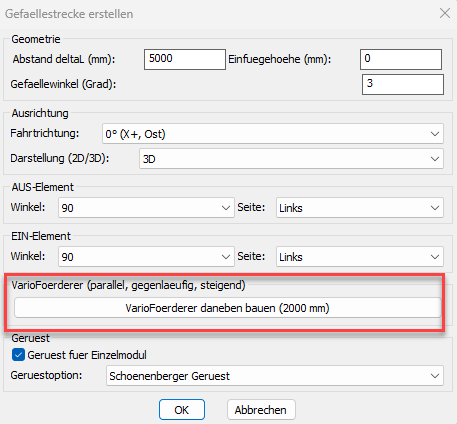The height and width of the screenshot is (424, 457).
Task: Click the Gefaellewinkel input field
Action: click(x=403, y=84)
